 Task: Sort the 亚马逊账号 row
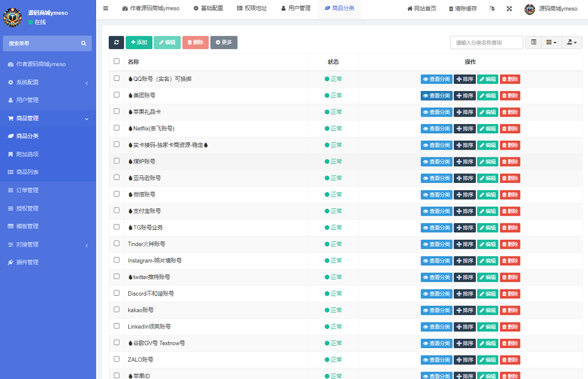pos(465,178)
